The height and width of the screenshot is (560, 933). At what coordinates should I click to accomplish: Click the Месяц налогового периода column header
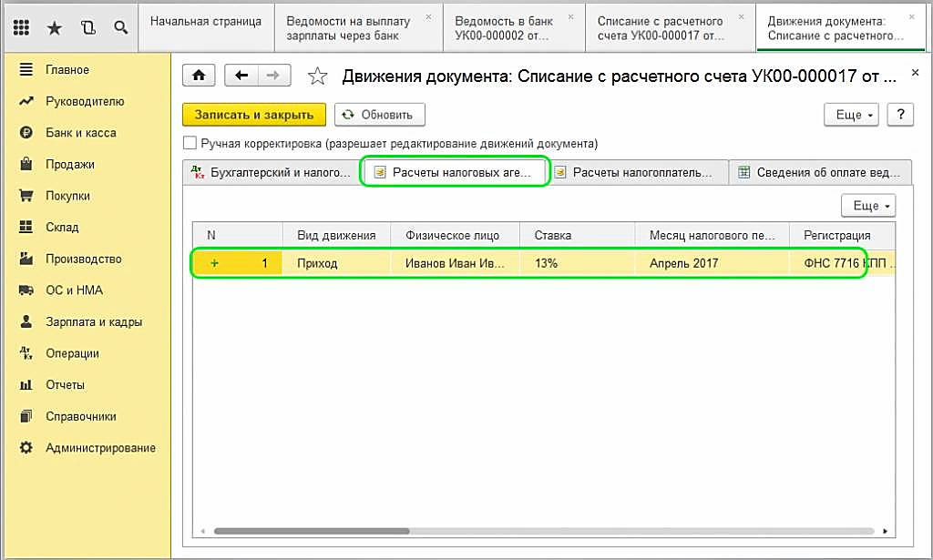[713, 236]
